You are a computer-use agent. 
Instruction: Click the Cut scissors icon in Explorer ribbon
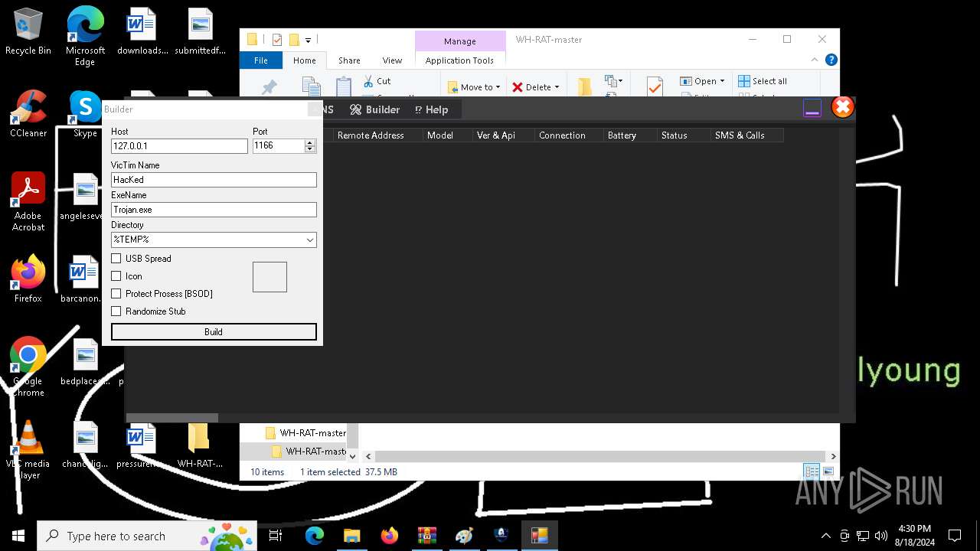pos(368,80)
